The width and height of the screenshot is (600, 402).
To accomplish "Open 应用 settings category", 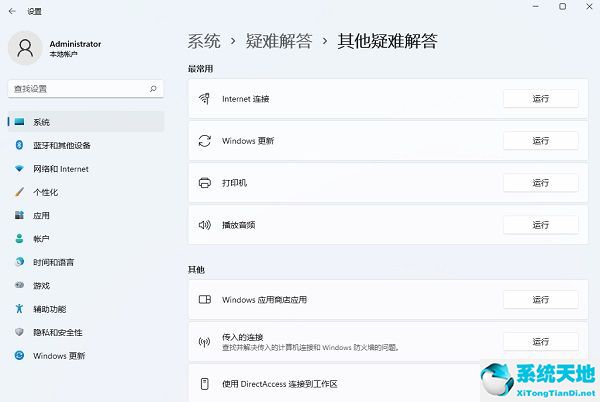I will pos(41,215).
